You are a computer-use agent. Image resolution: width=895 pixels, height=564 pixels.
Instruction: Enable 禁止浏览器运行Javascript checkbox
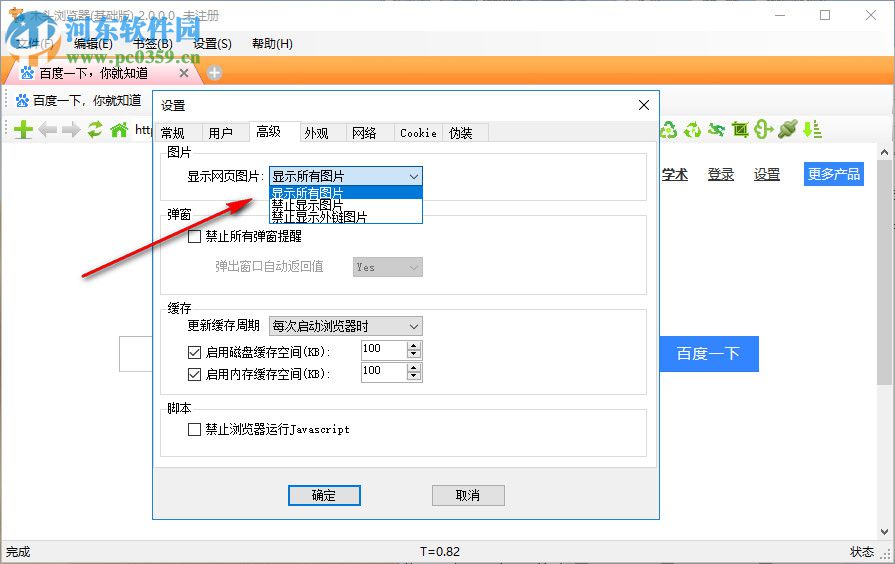click(x=195, y=429)
